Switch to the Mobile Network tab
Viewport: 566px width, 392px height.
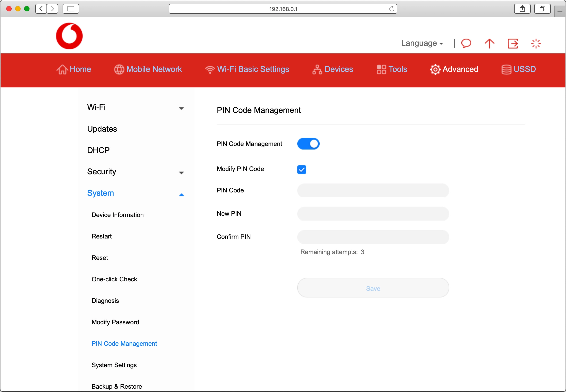tap(148, 69)
